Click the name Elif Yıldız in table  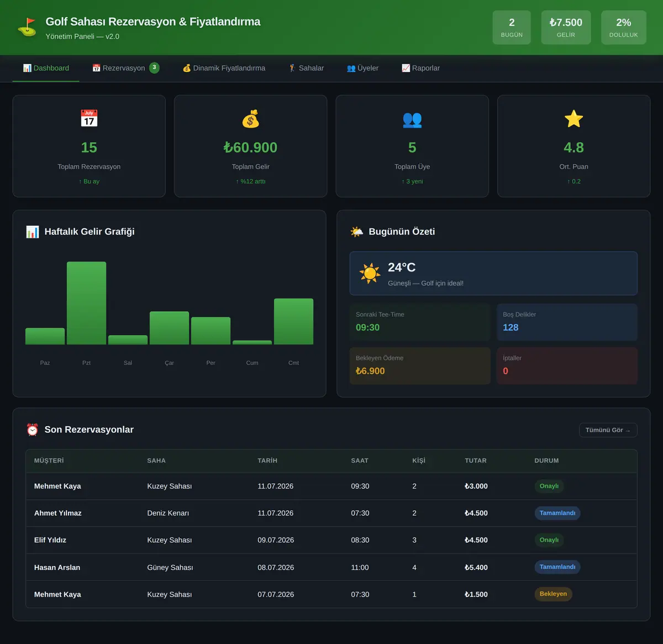pyautogui.click(x=50, y=540)
